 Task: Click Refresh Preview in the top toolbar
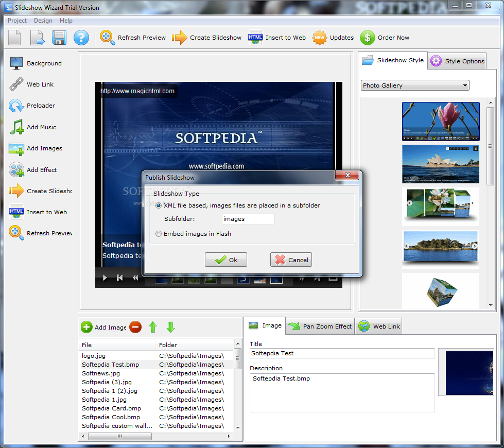133,38
